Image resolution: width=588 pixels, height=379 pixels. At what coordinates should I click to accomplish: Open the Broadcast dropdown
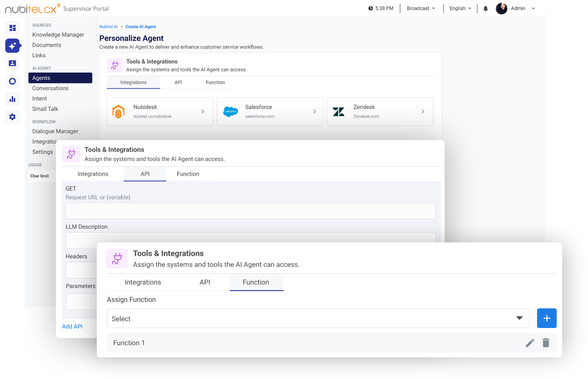[421, 8]
